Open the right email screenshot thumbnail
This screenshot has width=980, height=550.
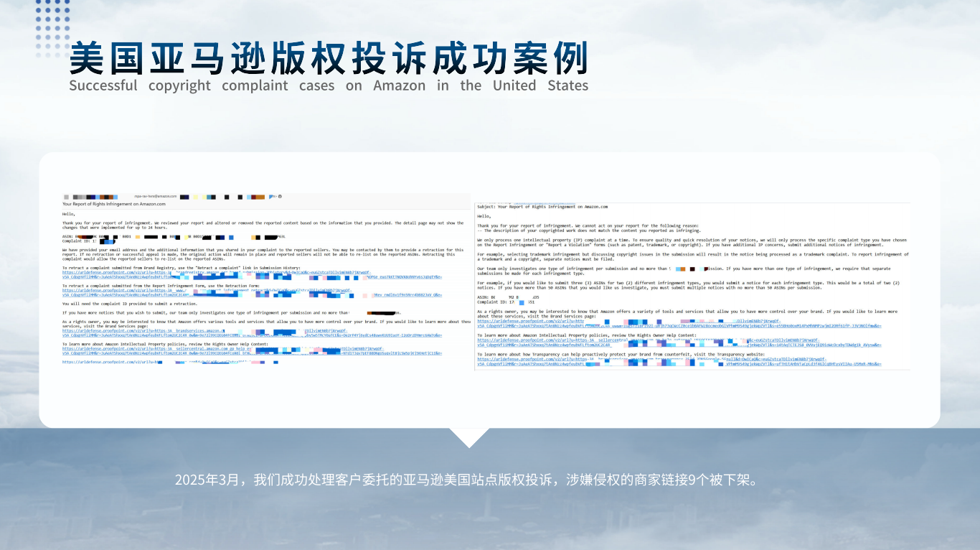(x=692, y=286)
